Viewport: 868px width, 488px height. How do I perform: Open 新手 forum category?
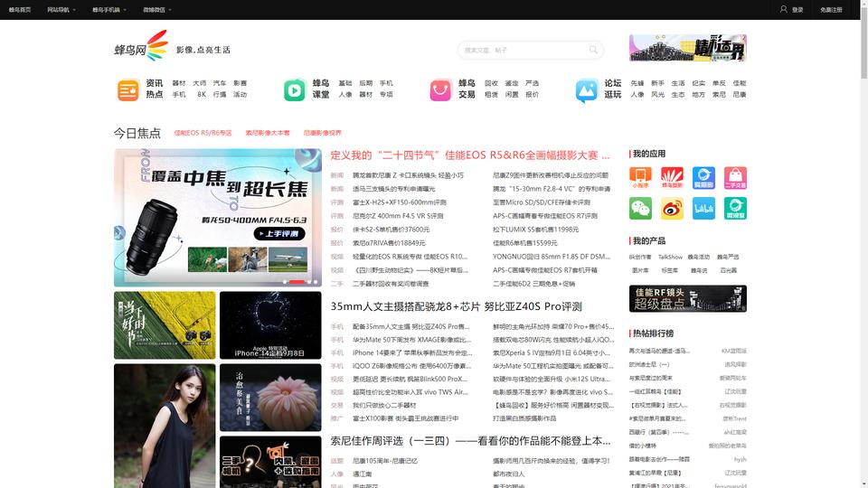(x=657, y=83)
